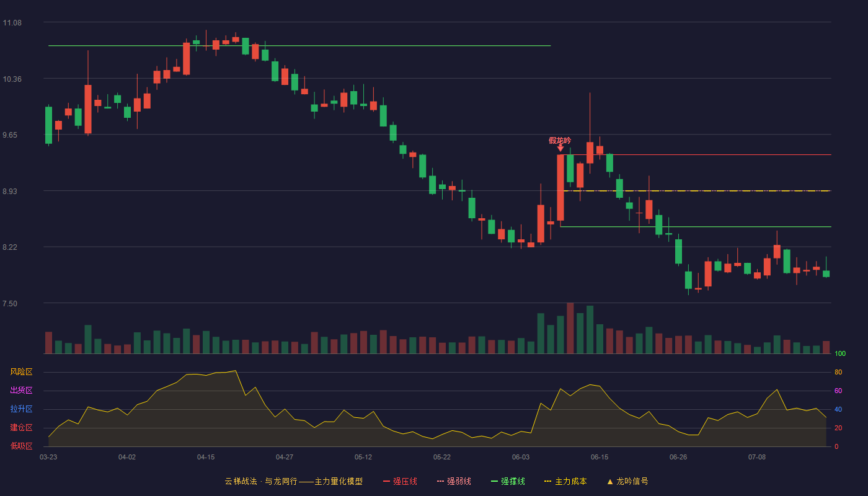Click the indicator axis value 20
This screenshot has width=868, height=496.
tap(838, 428)
